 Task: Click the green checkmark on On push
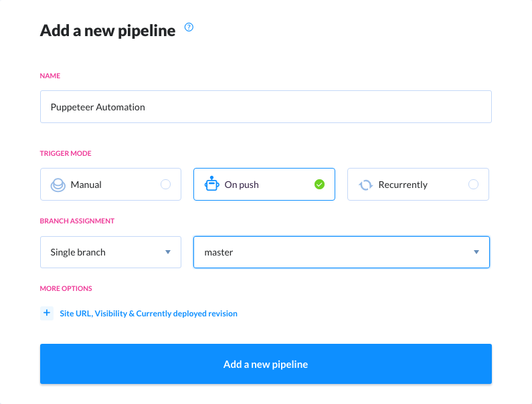tap(319, 185)
